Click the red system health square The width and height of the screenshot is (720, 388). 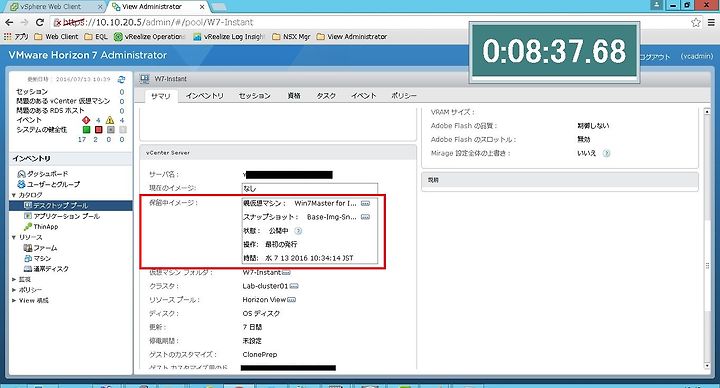tap(98, 130)
